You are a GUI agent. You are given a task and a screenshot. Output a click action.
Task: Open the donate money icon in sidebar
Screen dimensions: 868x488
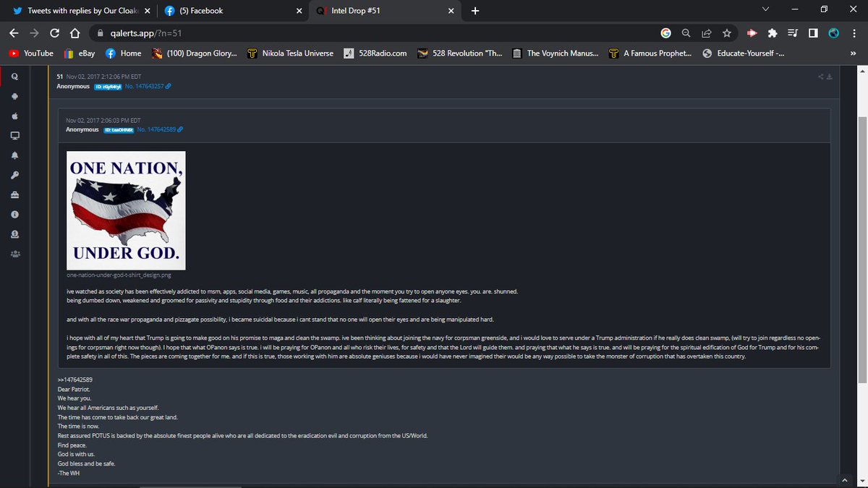click(15, 234)
